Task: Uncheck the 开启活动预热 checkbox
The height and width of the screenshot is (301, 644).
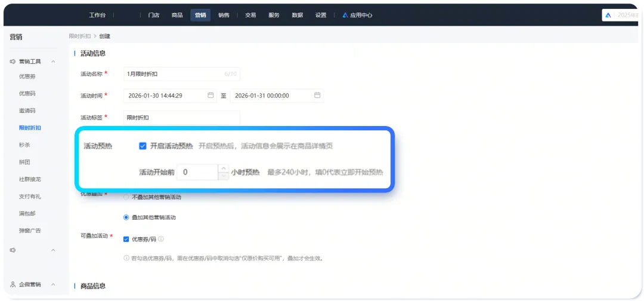Action: 143,146
